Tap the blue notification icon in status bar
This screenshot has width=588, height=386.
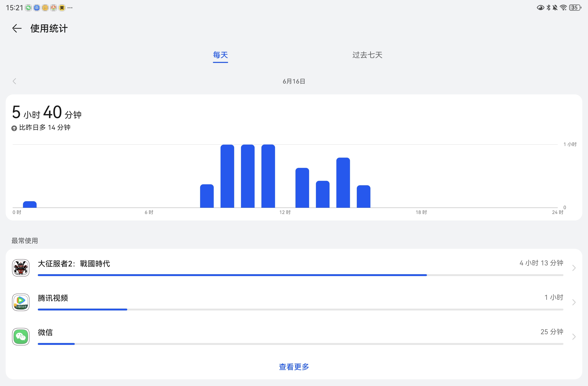[x=37, y=8]
